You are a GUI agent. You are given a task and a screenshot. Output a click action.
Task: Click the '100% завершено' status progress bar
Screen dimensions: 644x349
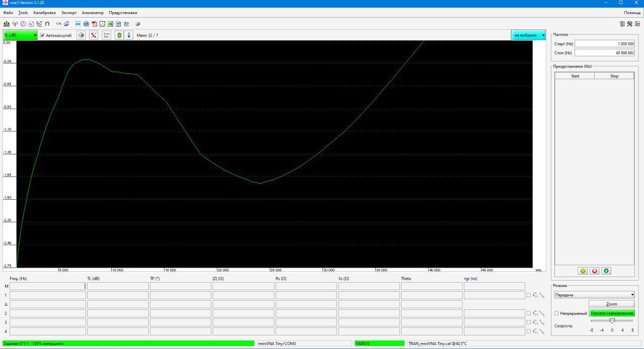tap(128, 343)
